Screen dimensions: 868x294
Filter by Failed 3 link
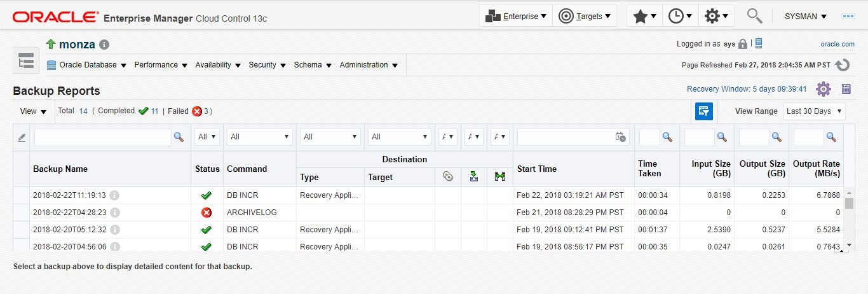206,111
